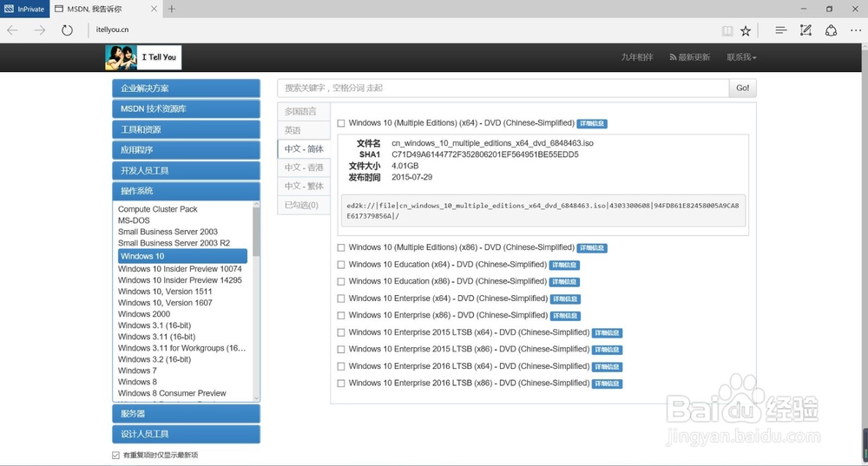
Task: Open the 已勾选(0) tab
Action: click(x=303, y=206)
